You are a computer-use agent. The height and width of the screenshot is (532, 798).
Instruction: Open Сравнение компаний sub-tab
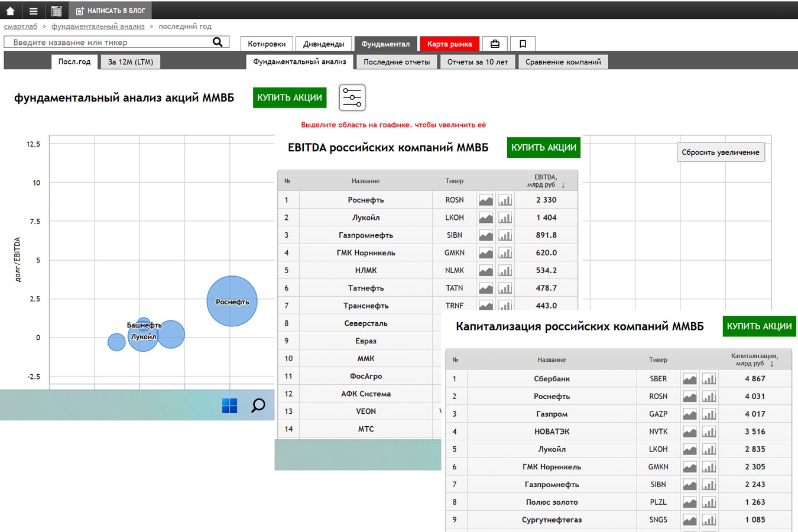[563, 61]
